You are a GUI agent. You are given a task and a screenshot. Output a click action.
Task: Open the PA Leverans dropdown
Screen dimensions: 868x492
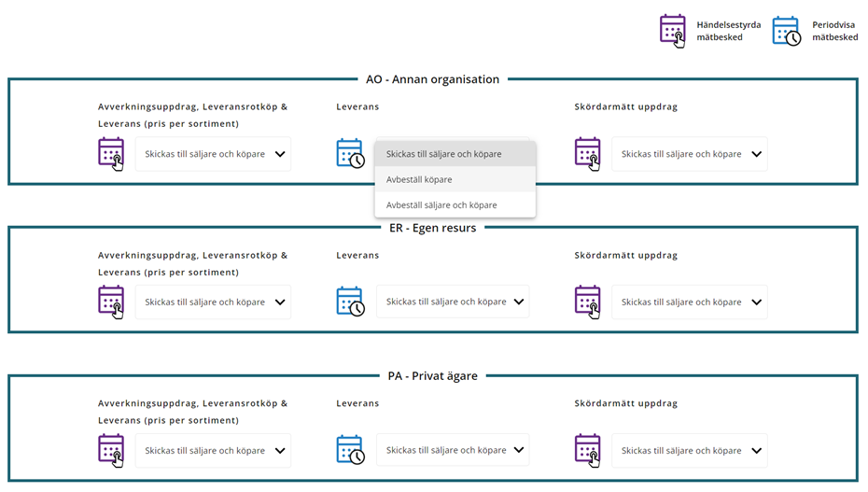coord(453,450)
